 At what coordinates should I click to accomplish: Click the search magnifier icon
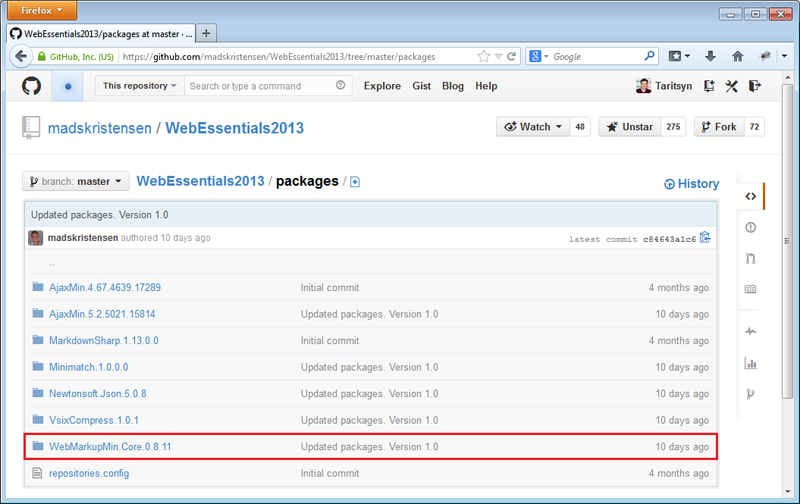[x=649, y=56]
